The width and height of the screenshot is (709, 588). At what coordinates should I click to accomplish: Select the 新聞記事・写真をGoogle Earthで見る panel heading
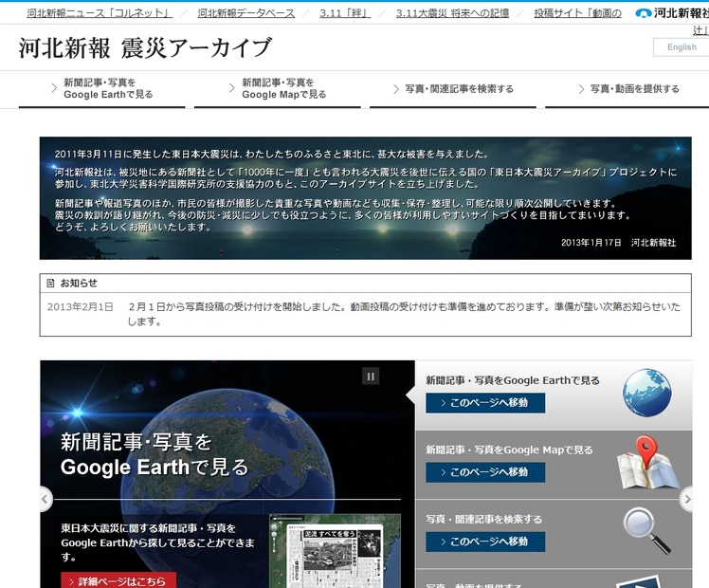(x=512, y=380)
